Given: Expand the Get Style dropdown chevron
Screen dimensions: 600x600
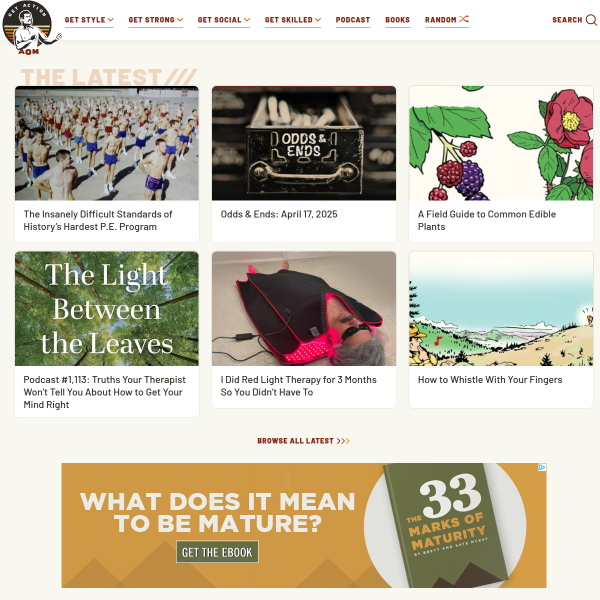Looking at the screenshot, I should point(111,20).
